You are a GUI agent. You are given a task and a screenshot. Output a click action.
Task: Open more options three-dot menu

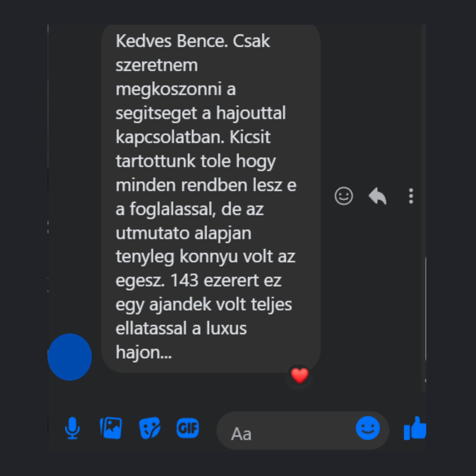[x=411, y=196]
